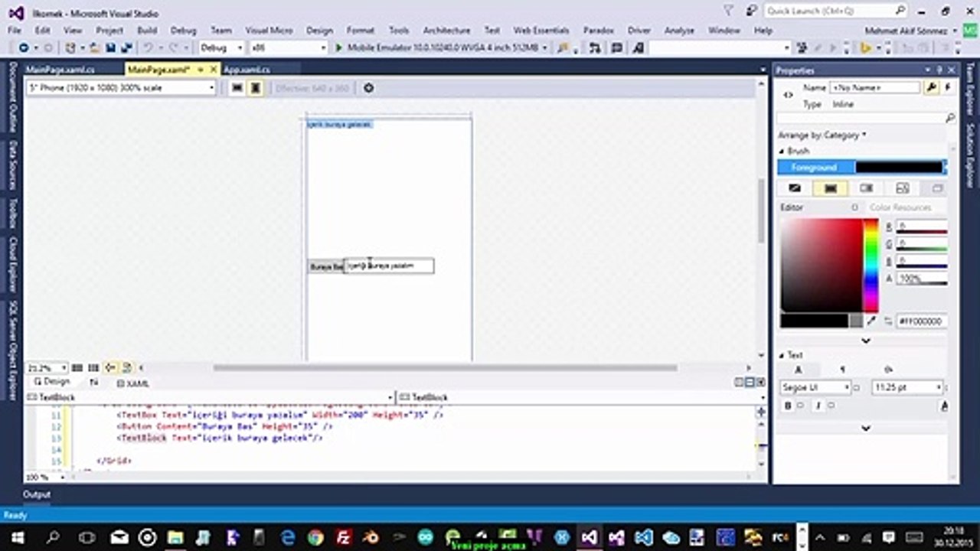Click the black current color swatch
Screen dimensions: 980x551
click(815, 321)
